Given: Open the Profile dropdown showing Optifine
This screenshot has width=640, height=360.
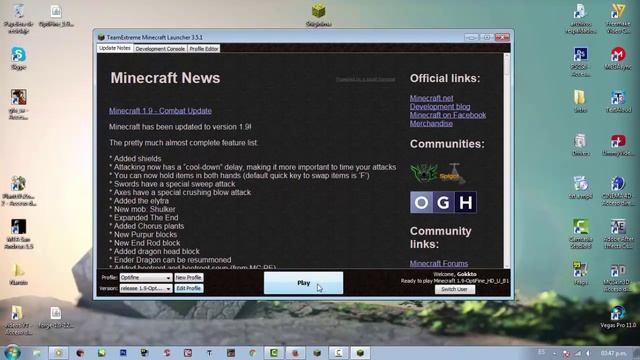Looking at the screenshot, I should pyautogui.click(x=146, y=278).
